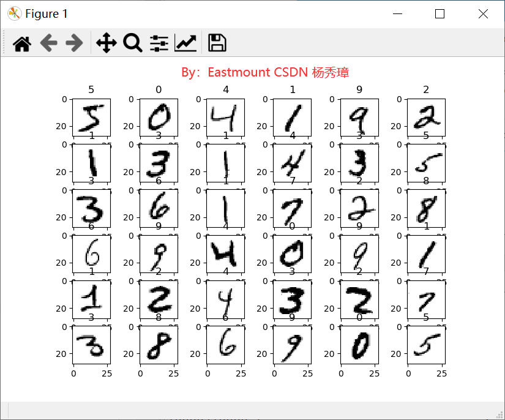Select the thick digit 4 image in fourth row
The height and width of the screenshot is (420, 505).
[225, 254]
